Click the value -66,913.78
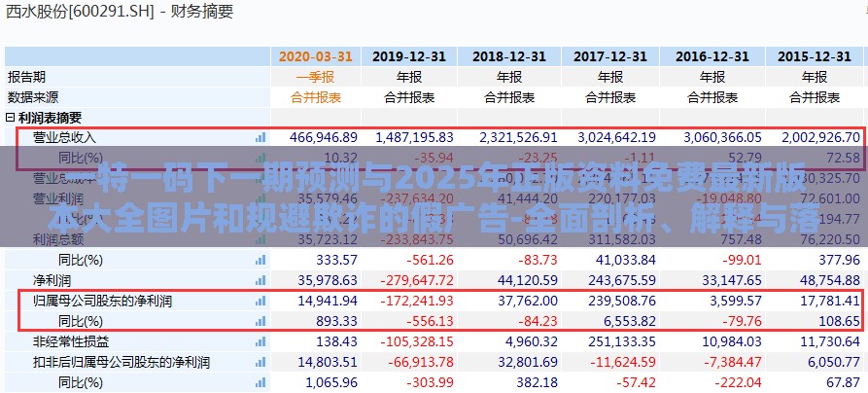Viewport: 868px width, 393px height. click(422, 363)
